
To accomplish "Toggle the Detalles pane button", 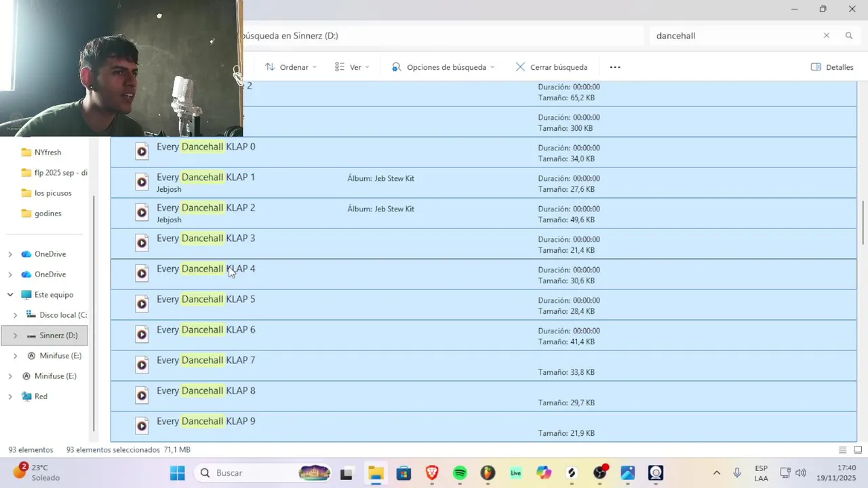I will 832,67.
